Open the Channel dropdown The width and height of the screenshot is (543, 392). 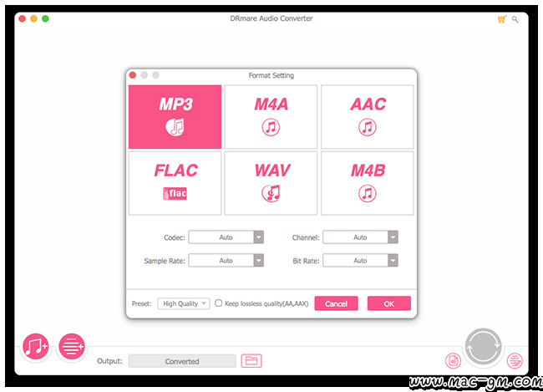click(361, 237)
